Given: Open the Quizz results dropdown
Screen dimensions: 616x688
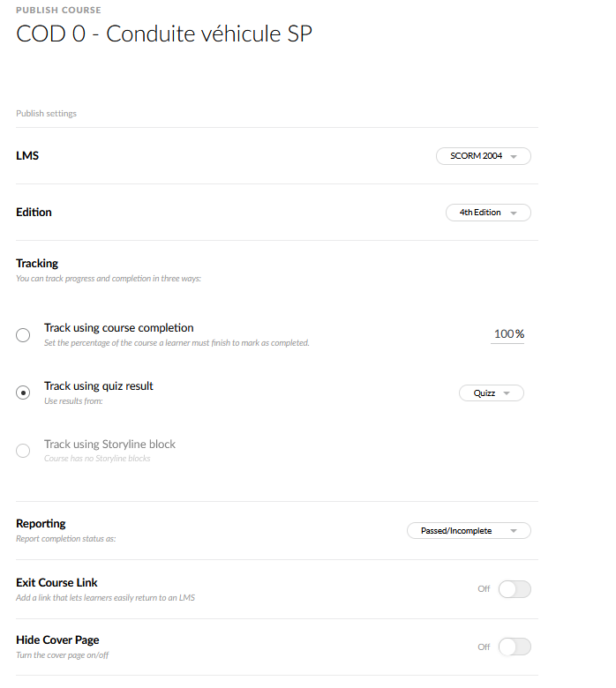Looking at the screenshot, I should click(491, 393).
